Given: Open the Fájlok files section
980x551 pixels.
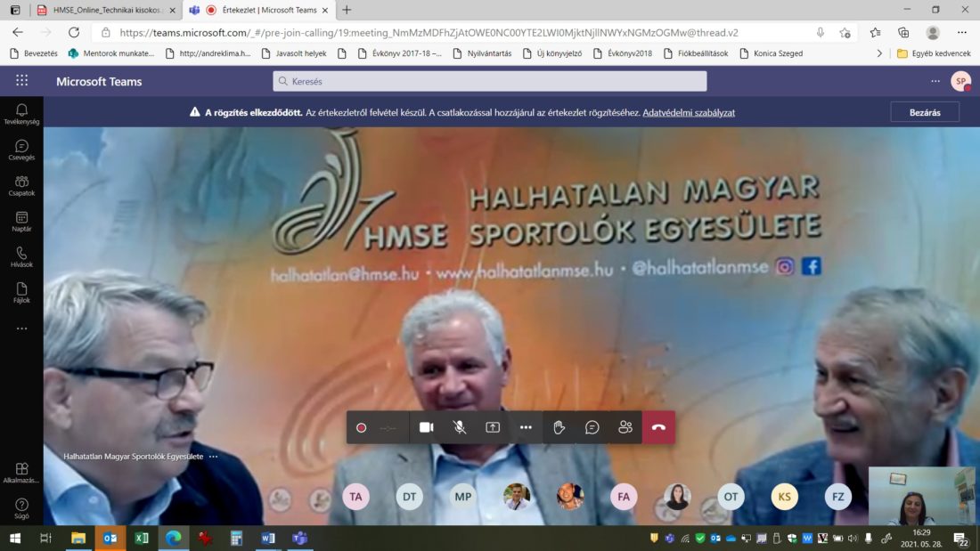Looking at the screenshot, I should coord(21,292).
